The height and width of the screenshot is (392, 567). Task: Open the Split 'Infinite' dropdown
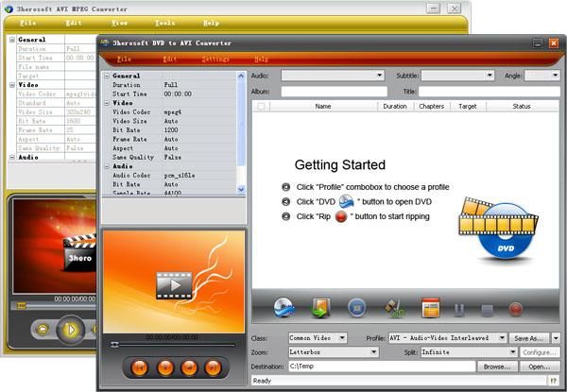(469, 352)
